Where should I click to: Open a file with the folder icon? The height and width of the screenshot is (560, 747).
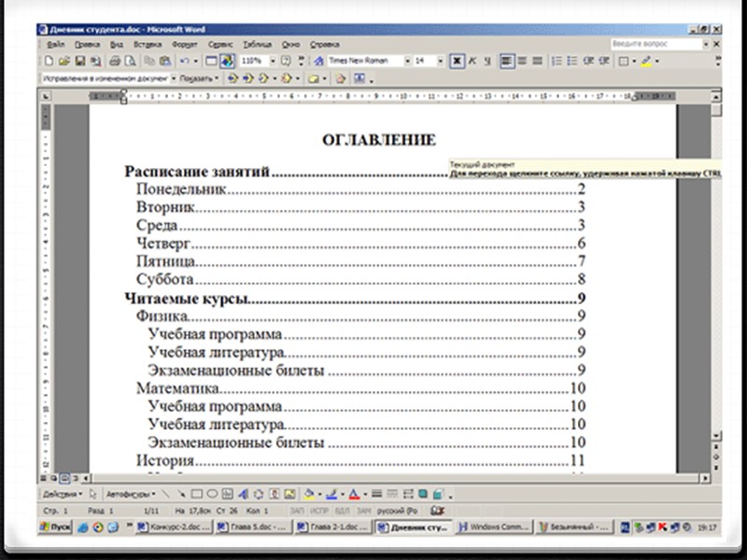click(64, 61)
